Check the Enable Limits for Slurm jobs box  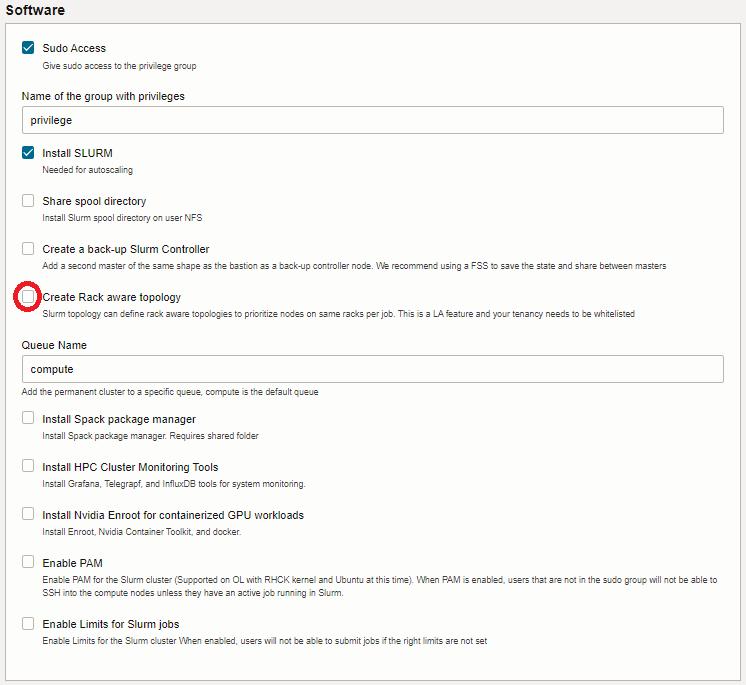tap(28, 624)
